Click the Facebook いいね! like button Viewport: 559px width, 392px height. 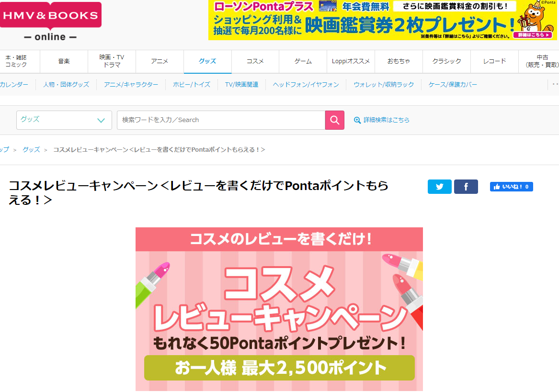point(511,187)
